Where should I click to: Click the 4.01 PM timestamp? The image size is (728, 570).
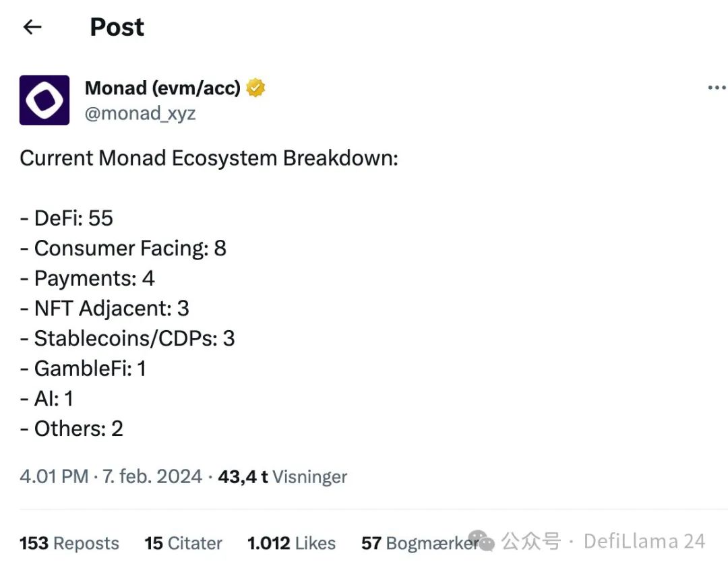click(53, 477)
